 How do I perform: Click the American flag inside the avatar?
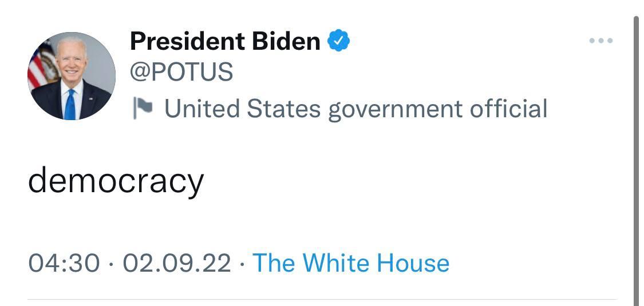[40, 67]
